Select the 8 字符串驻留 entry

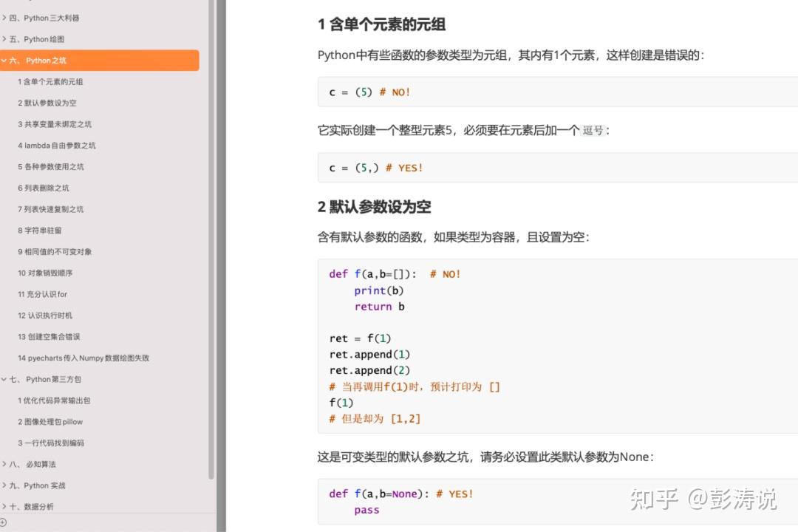[x=43, y=231]
